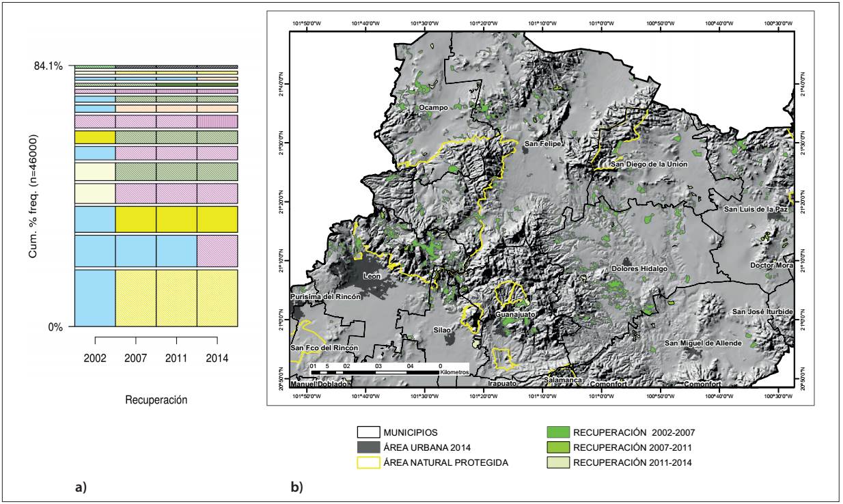Select the Silao municipality label
The image size is (843, 504).
tap(443, 330)
